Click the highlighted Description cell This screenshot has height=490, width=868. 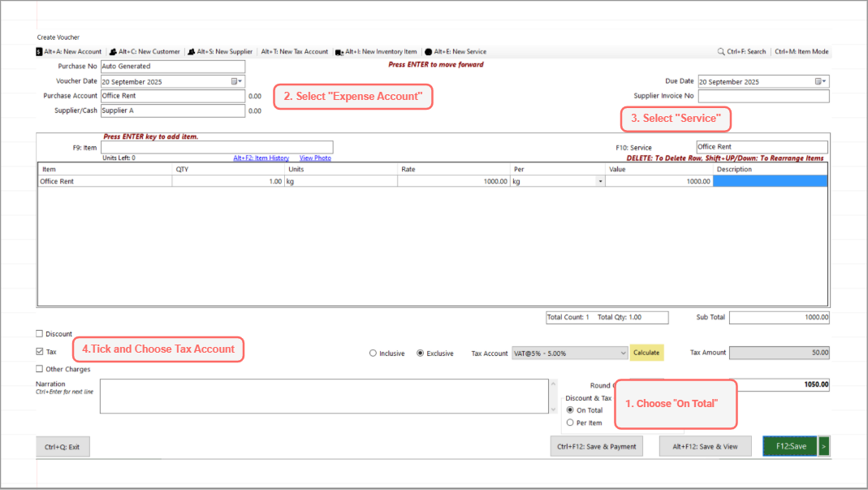coord(770,181)
